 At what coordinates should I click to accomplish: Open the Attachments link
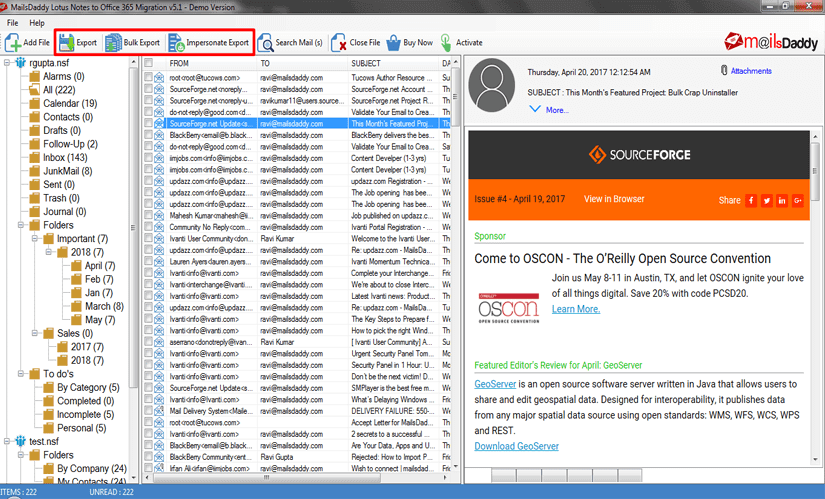click(751, 71)
